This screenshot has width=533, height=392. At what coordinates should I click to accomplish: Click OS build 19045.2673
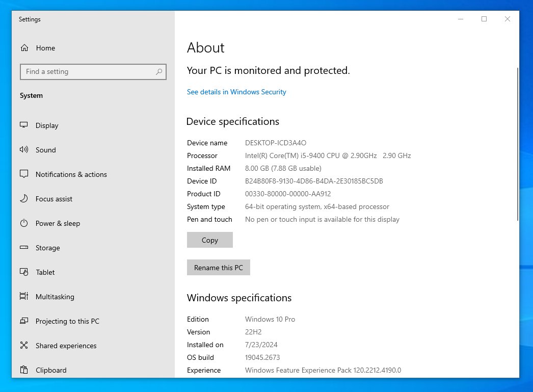tap(262, 357)
